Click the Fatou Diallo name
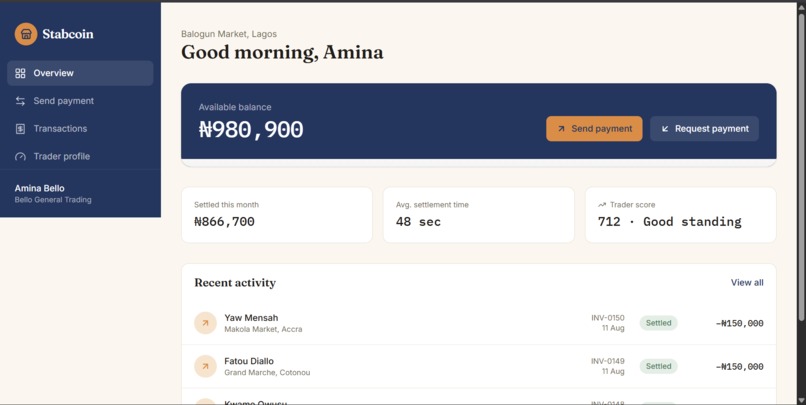The image size is (806, 405). tap(249, 361)
